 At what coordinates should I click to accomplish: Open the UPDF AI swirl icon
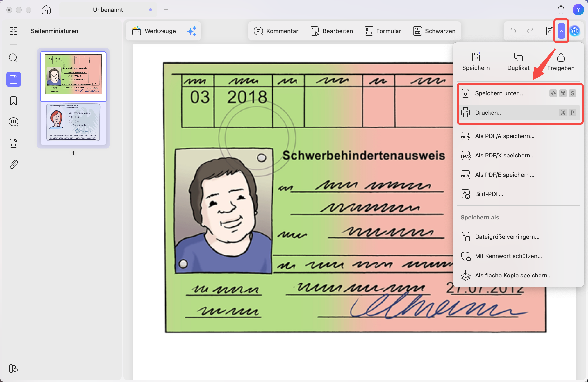point(575,31)
